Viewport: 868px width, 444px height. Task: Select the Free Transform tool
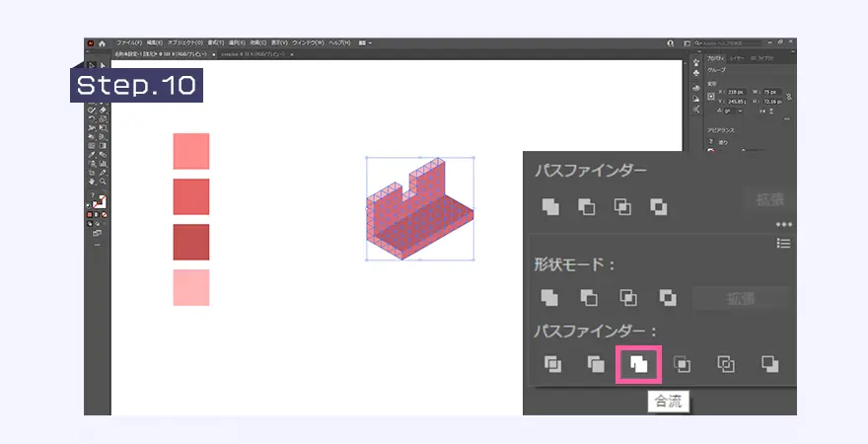[103, 128]
